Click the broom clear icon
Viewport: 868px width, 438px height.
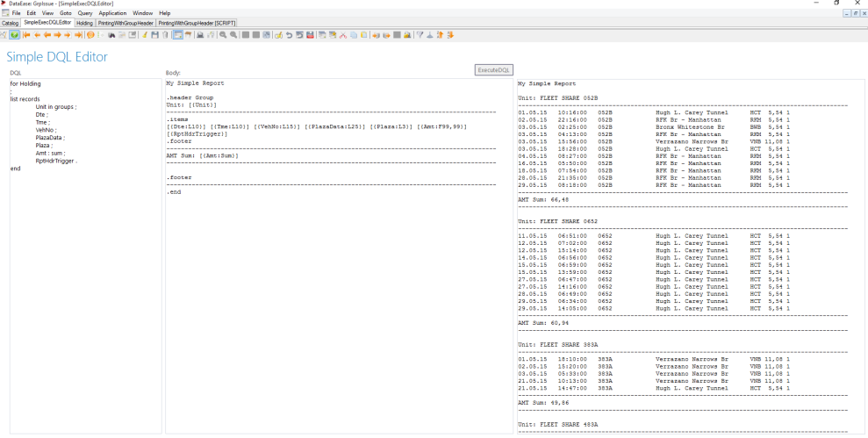tap(145, 34)
